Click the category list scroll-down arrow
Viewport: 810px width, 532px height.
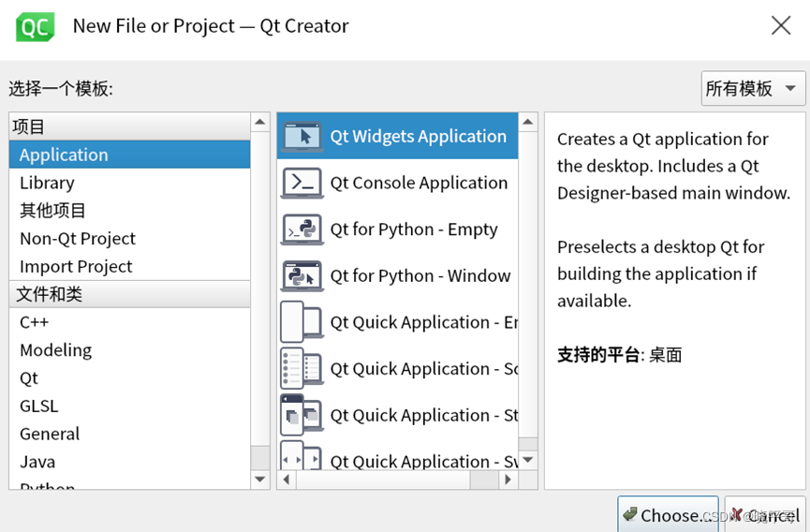259,480
